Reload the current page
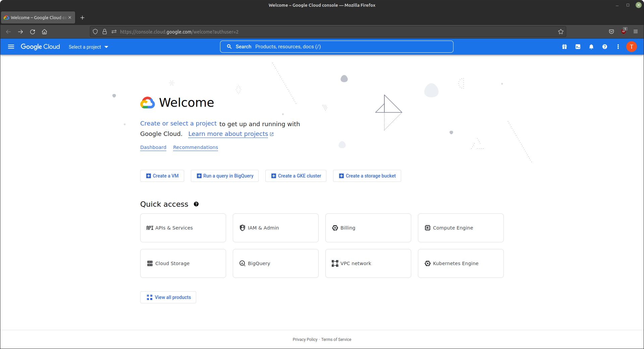The width and height of the screenshot is (644, 349). pyautogui.click(x=33, y=32)
